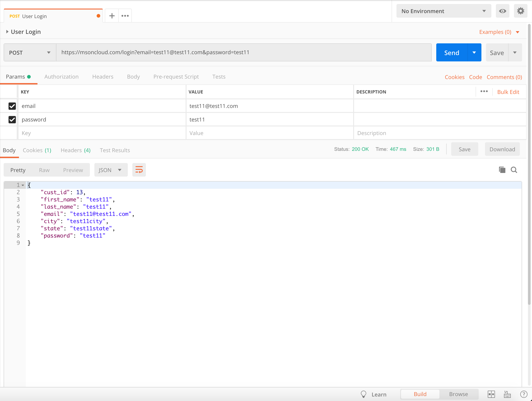
Task: Download the response body
Action: click(502, 149)
